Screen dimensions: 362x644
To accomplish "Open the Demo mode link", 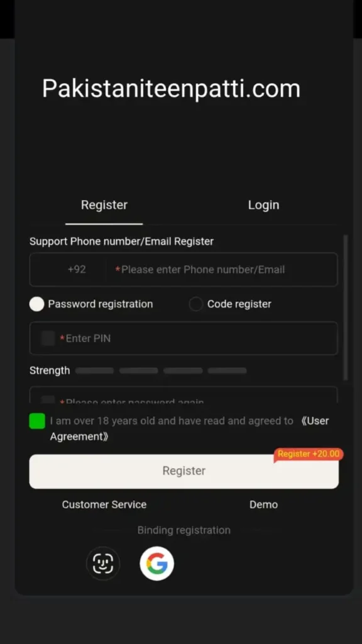I will 263,504.
